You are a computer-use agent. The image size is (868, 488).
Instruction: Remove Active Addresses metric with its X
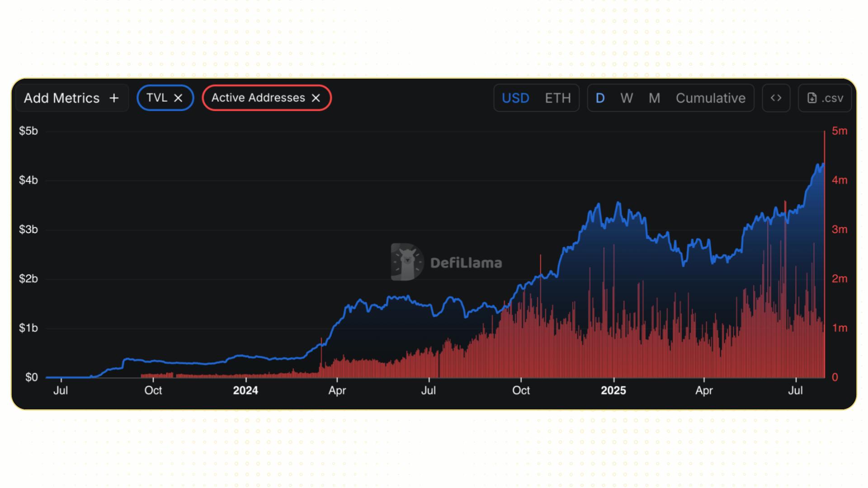(316, 98)
